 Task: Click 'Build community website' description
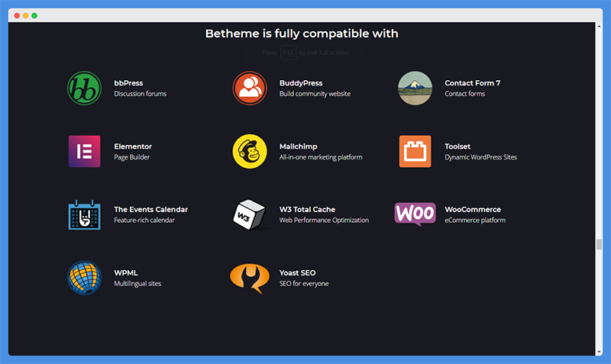pyautogui.click(x=315, y=94)
